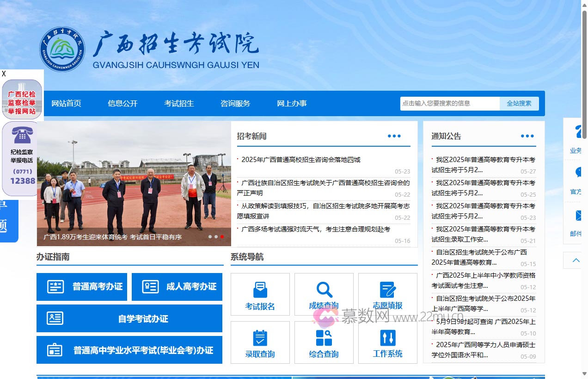Screen dimensions: 588x379
Task: Click the 考试报名 envelope icon
Action: 260,290
